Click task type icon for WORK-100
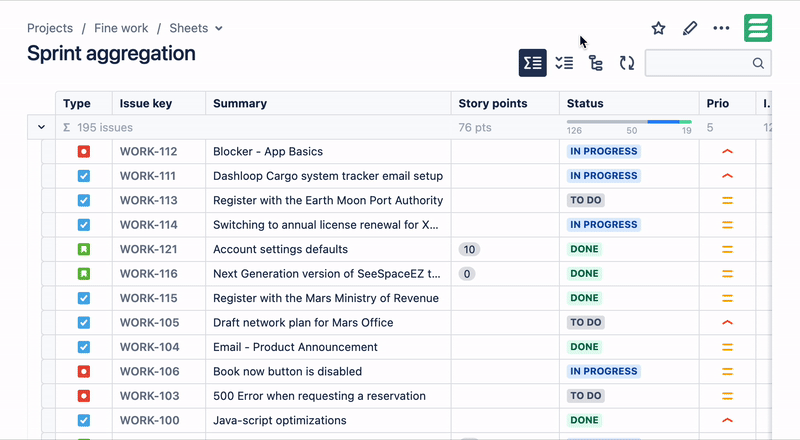Screen dimensions: 800x440 84,421
